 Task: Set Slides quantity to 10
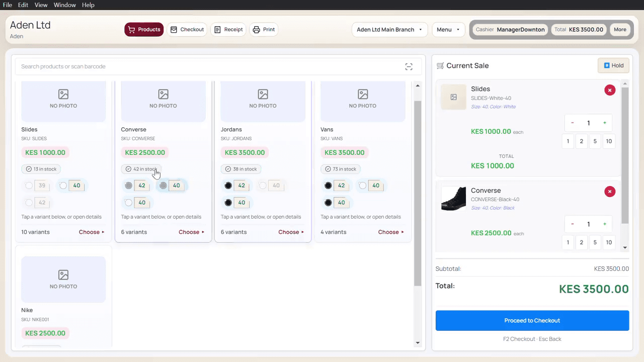pyautogui.click(x=609, y=141)
